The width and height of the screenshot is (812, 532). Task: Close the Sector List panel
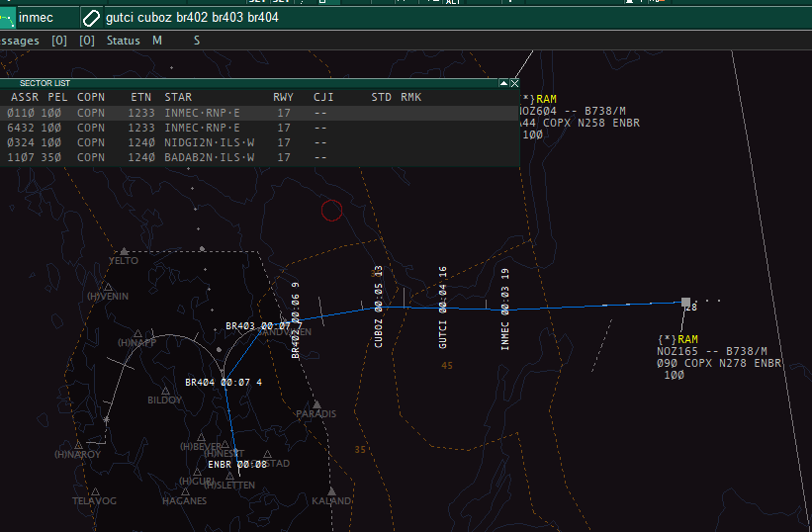click(x=514, y=84)
